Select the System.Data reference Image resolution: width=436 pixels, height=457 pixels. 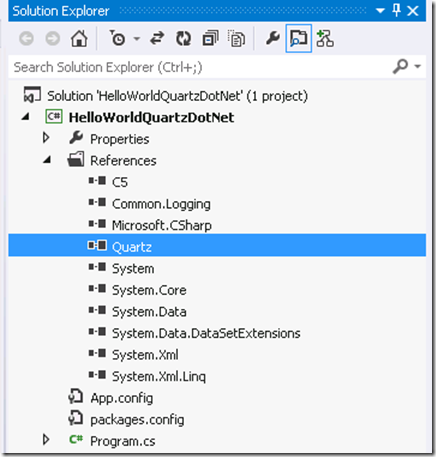[x=149, y=312]
